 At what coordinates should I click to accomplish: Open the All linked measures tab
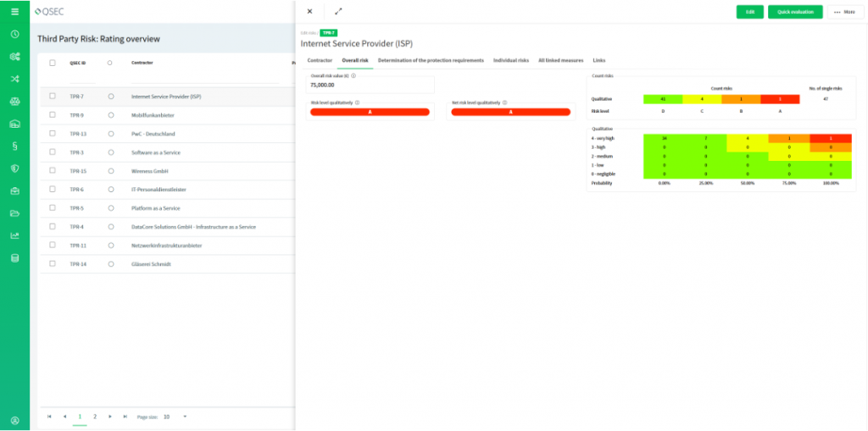[560, 61]
